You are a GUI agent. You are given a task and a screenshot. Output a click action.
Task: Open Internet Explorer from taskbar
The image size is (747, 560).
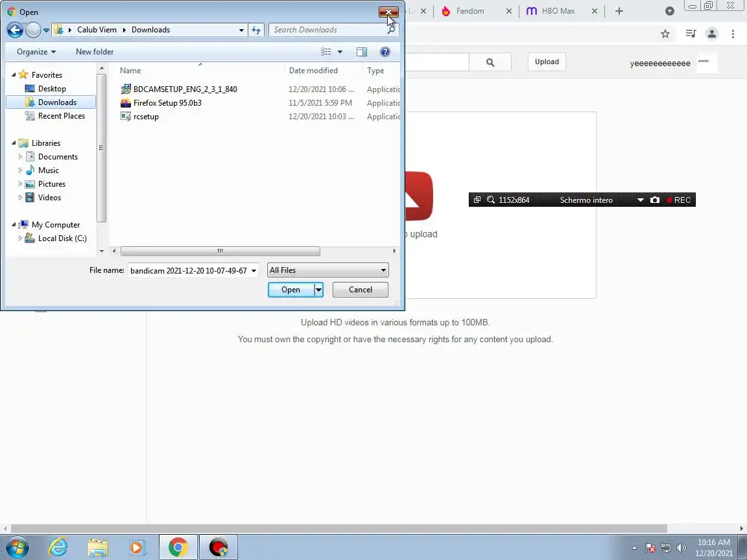[x=58, y=547]
